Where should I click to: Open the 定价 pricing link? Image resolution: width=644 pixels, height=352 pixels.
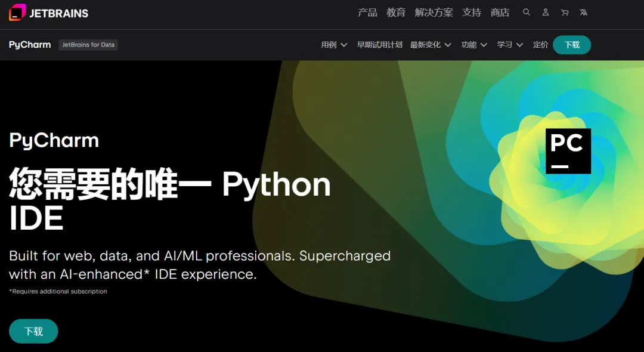[540, 45]
